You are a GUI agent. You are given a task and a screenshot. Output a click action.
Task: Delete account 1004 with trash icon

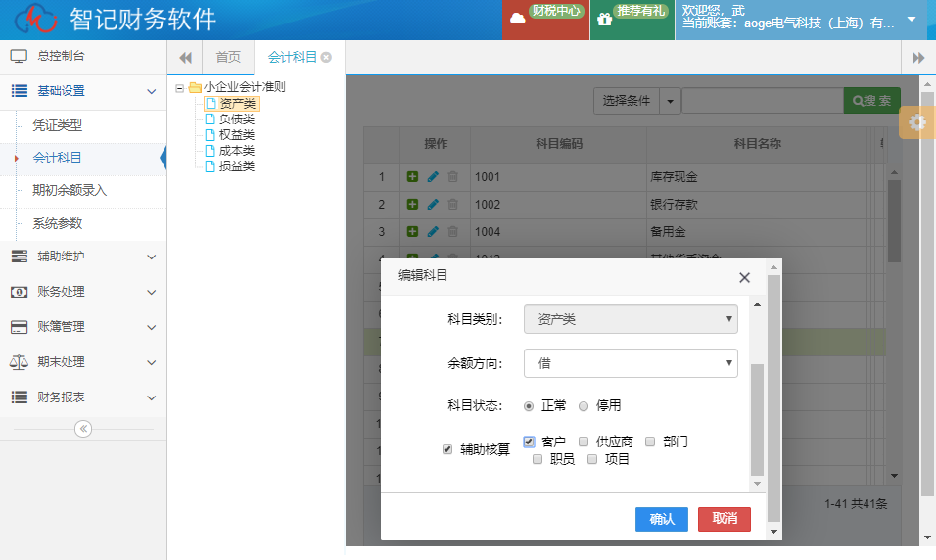453,232
